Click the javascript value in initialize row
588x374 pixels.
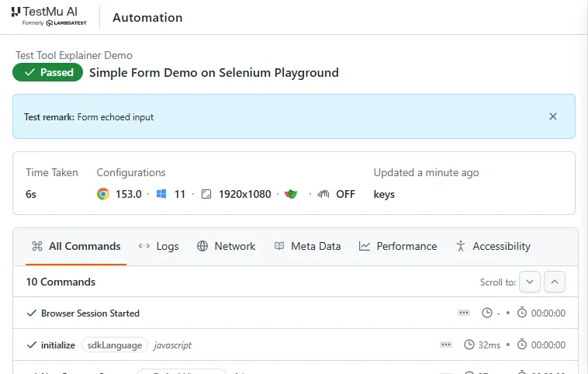pyautogui.click(x=172, y=345)
